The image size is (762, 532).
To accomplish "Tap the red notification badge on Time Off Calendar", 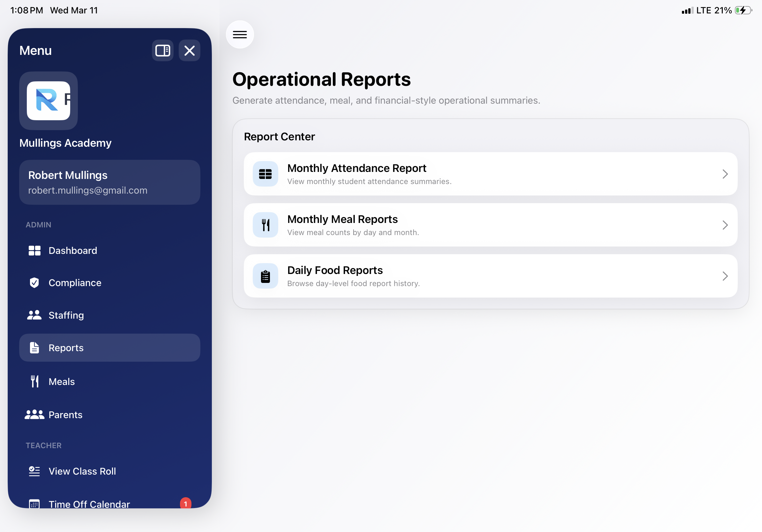I will tap(185, 503).
